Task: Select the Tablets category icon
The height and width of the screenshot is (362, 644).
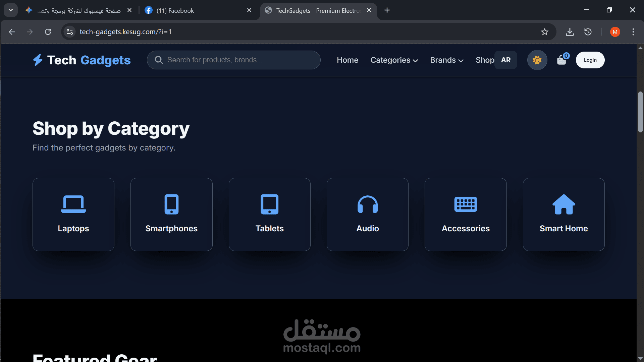Action: click(x=269, y=204)
